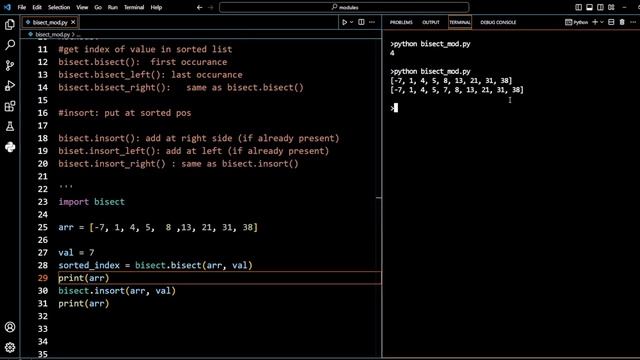Split the editor to the right
Viewport: 640px width, 360px height.
pos(361,22)
